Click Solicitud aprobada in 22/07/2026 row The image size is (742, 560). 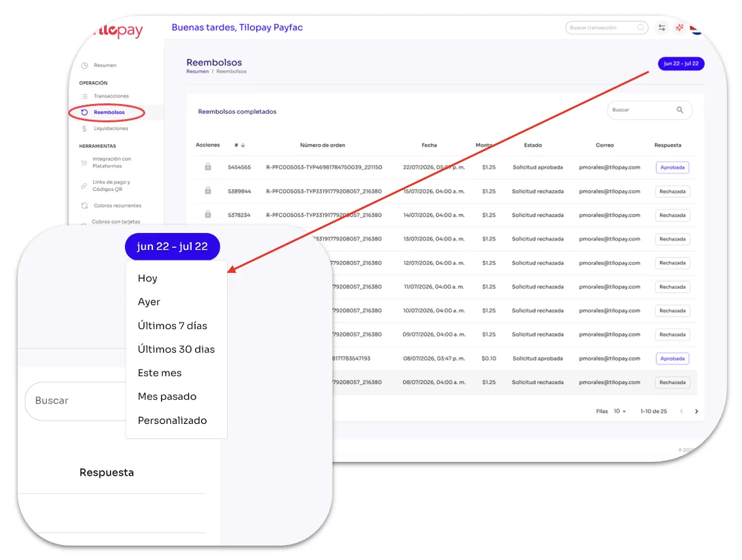(x=538, y=167)
